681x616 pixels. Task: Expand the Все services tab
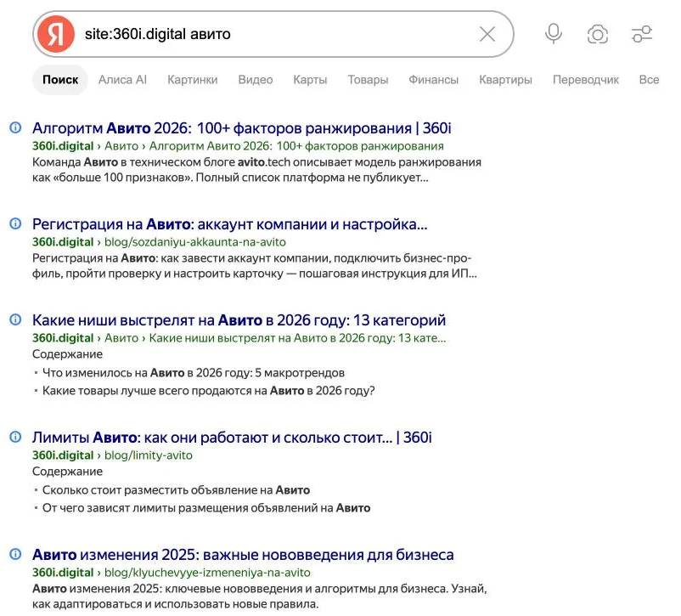[x=649, y=80]
